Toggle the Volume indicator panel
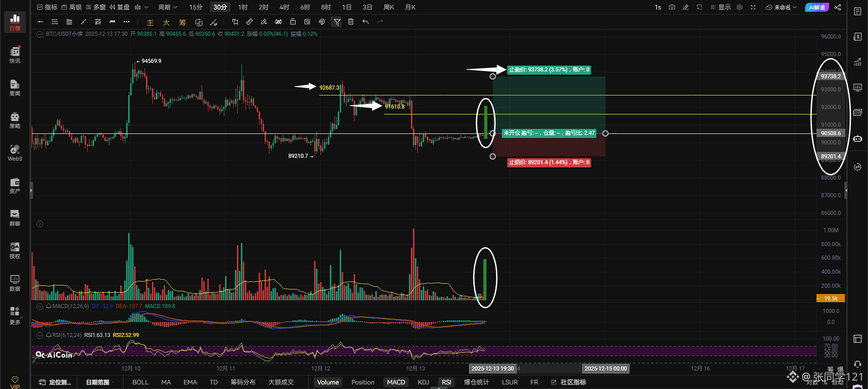The image size is (868, 389). click(x=328, y=382)
